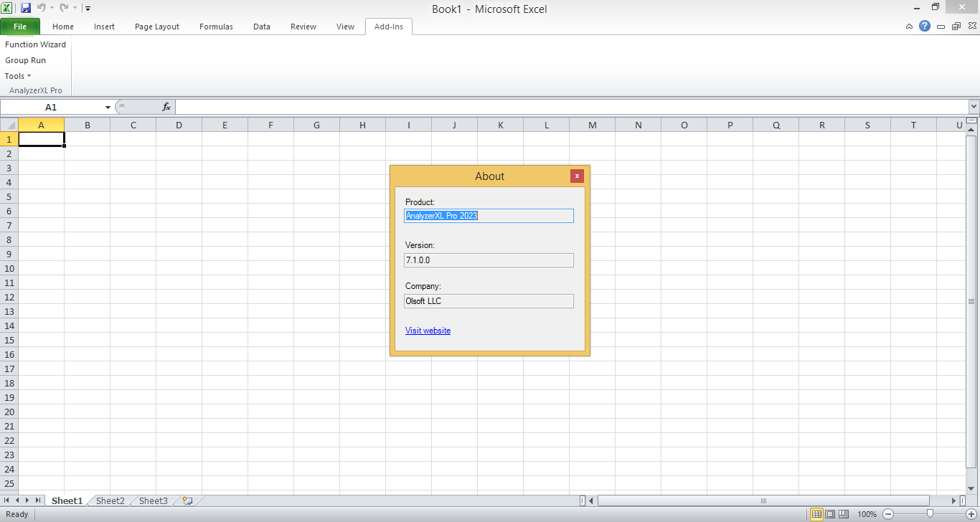Image resolution: width=980 pixels, height=522 pixels.
Task: Restore the workbook window icon
Action: click(x=956, y=27)
